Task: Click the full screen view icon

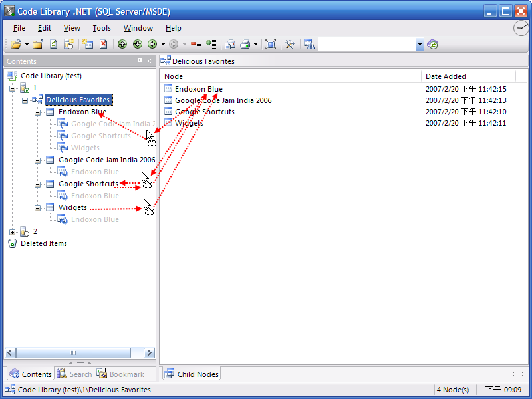Action: coord(271,44)
